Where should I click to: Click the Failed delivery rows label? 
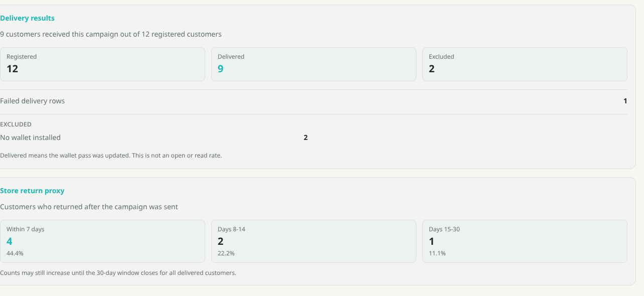pos(33,101)
